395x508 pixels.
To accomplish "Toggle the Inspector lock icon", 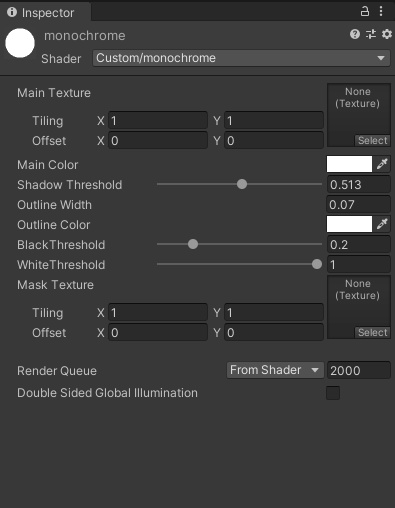I will 365,11.
